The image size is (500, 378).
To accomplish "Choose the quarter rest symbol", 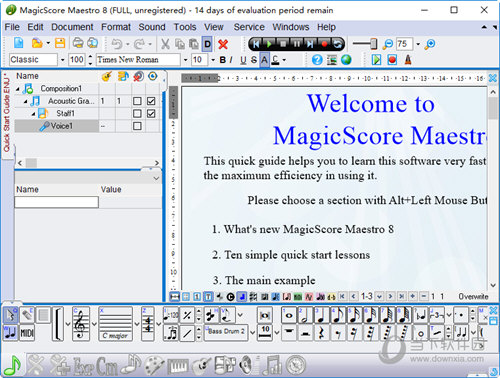I will 321,333.
